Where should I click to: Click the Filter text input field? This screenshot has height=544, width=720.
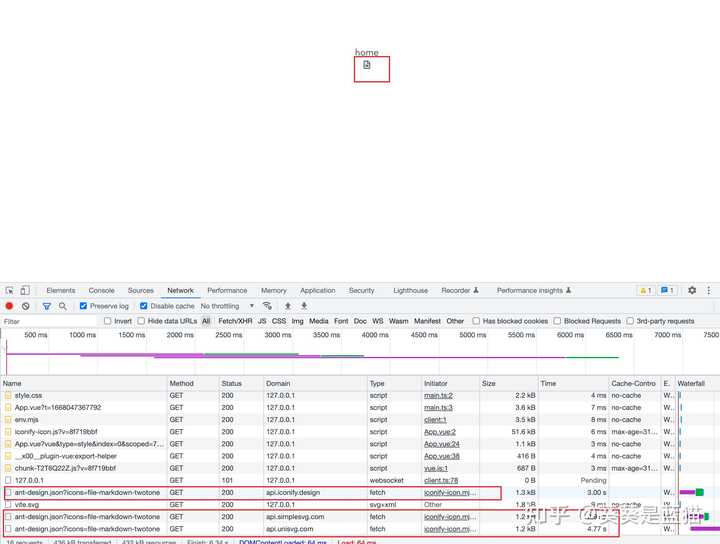tap(50, 321)
